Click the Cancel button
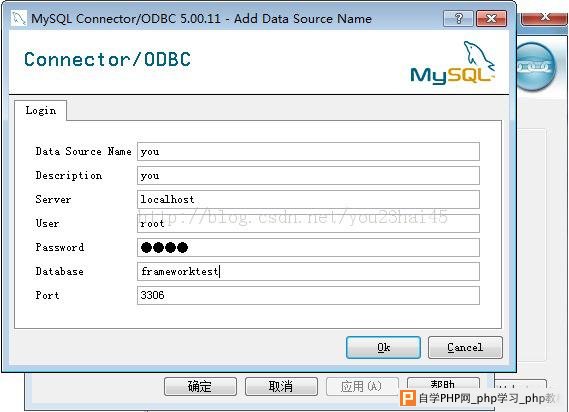The image size is (569, 412). click(465, 347)
